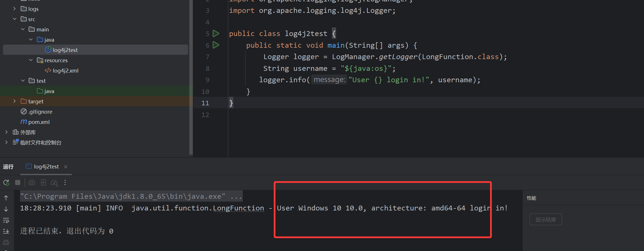This screenshot has height=251, width=644.
Task: Toggle soft-wrap in the console
Action: tap(6, 220)
